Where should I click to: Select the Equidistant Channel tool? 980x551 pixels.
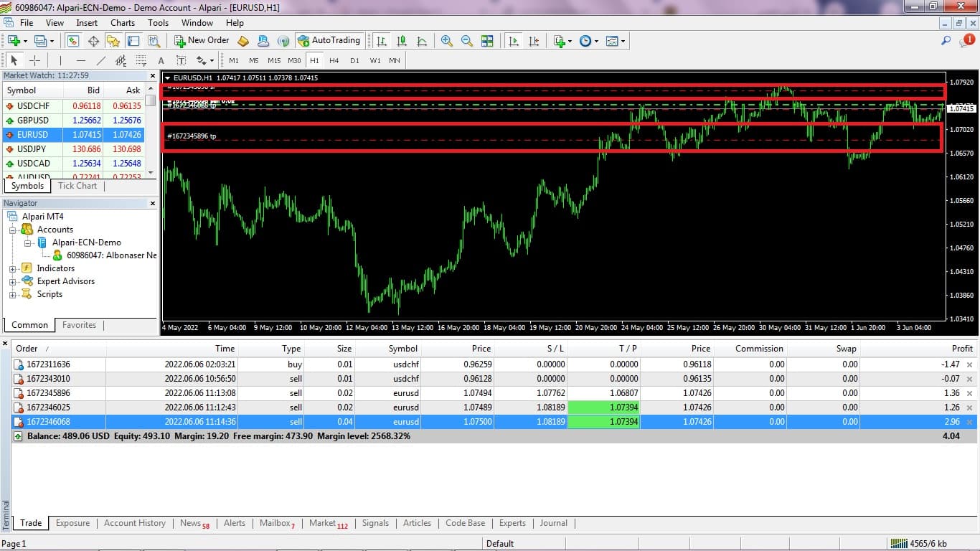pyautogui.click(x=121, y=61)
